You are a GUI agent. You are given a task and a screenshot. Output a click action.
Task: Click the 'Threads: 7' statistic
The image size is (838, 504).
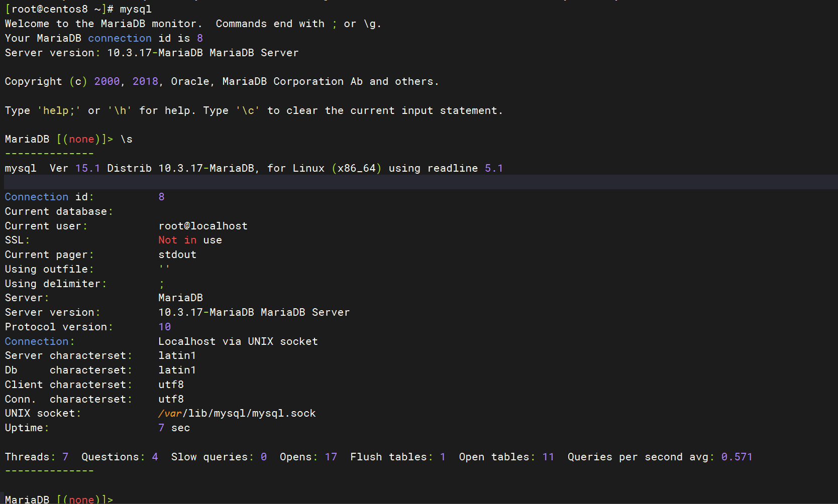pos(37,457)
